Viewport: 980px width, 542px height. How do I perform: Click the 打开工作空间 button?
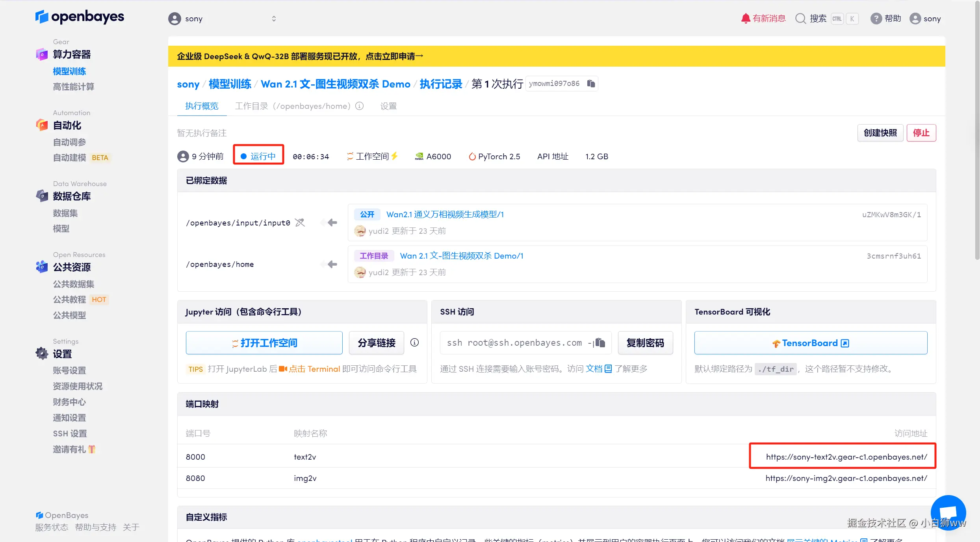[264, 343]
